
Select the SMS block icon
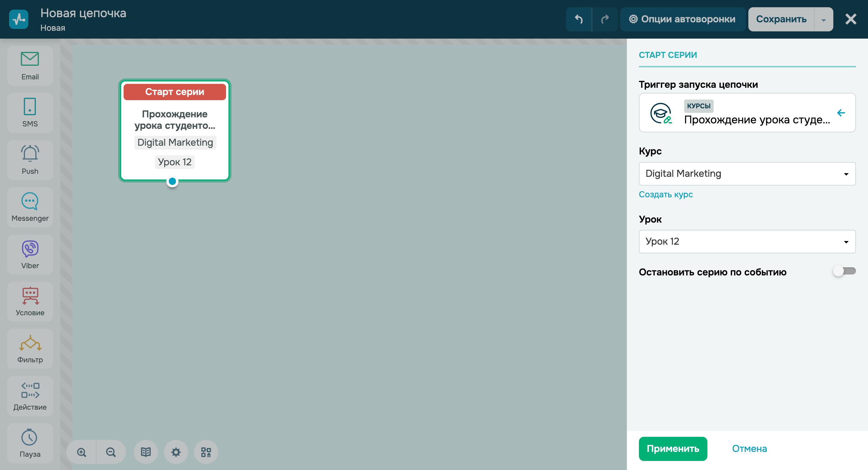pyautogui.click(x=30, y=113)
